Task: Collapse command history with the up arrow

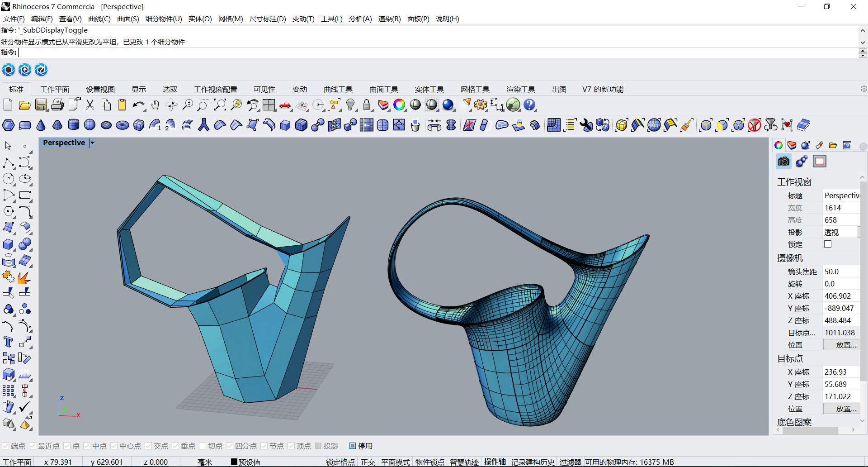Action: [863, 31]
